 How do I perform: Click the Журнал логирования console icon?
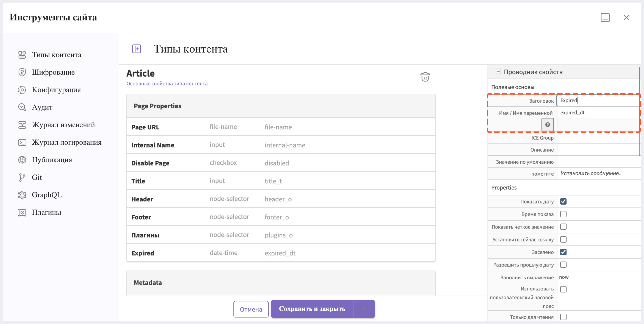22,142
